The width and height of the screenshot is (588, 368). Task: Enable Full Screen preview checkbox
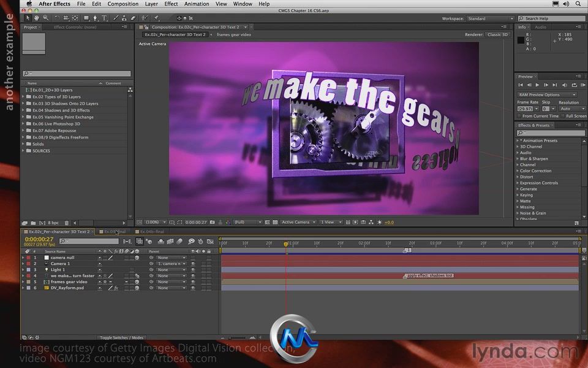pyautogui.click(x=563, y=116)
